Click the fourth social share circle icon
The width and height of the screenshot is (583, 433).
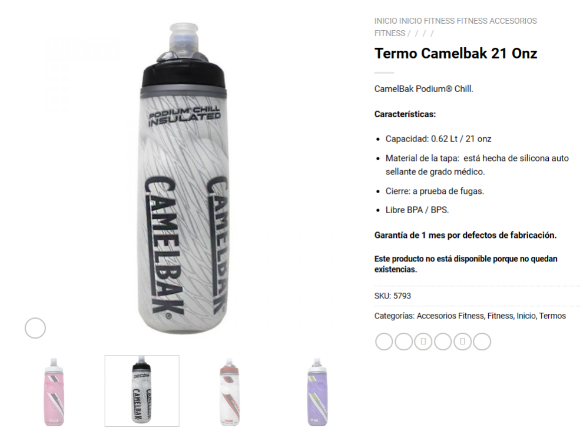pos(443,342)
